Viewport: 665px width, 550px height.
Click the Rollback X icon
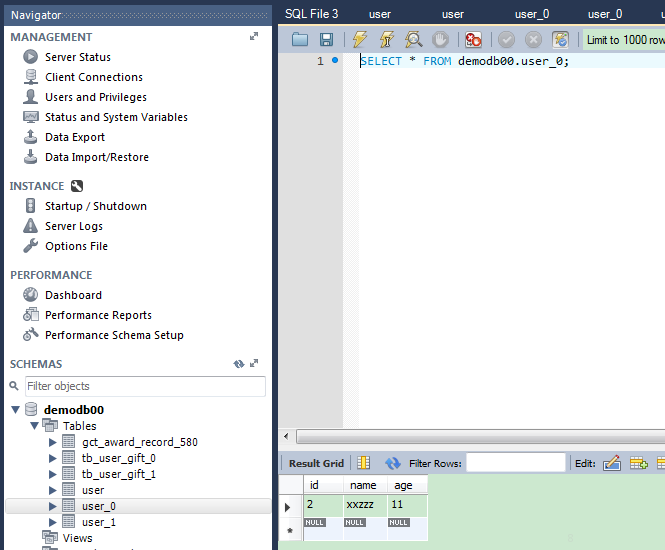pos(533,40)
